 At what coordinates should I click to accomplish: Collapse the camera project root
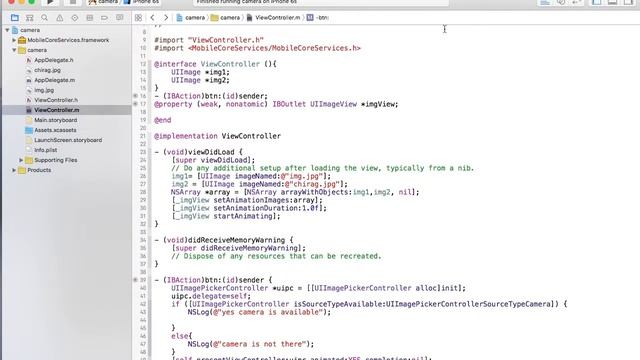point(7,30)
